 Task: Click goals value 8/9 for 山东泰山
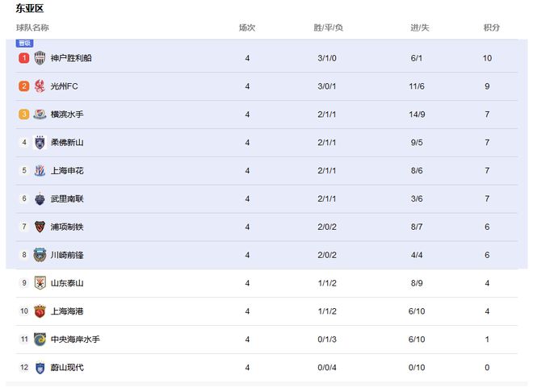[x=417, y=283]
